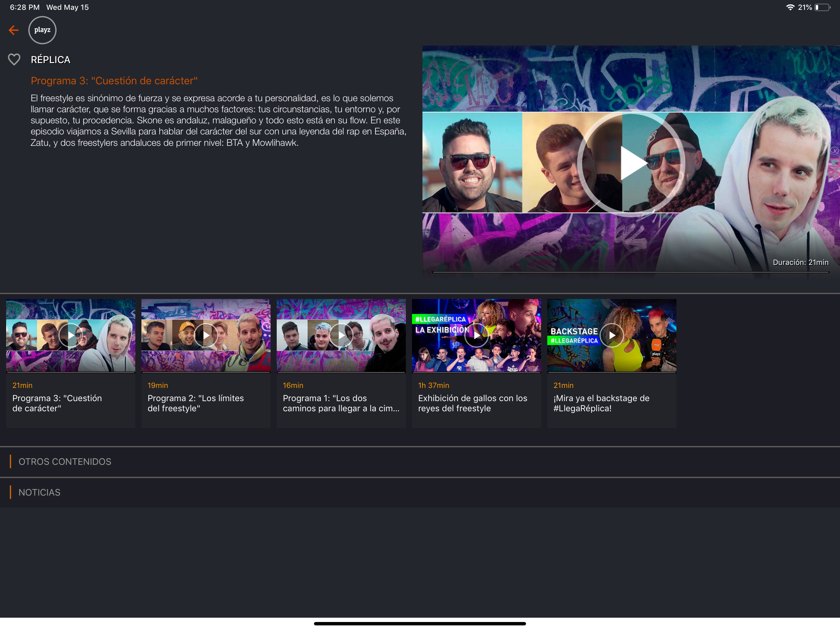Play Programa 1 thumbnail video
This screenshot has height=630, width=840.
point(341,335)
